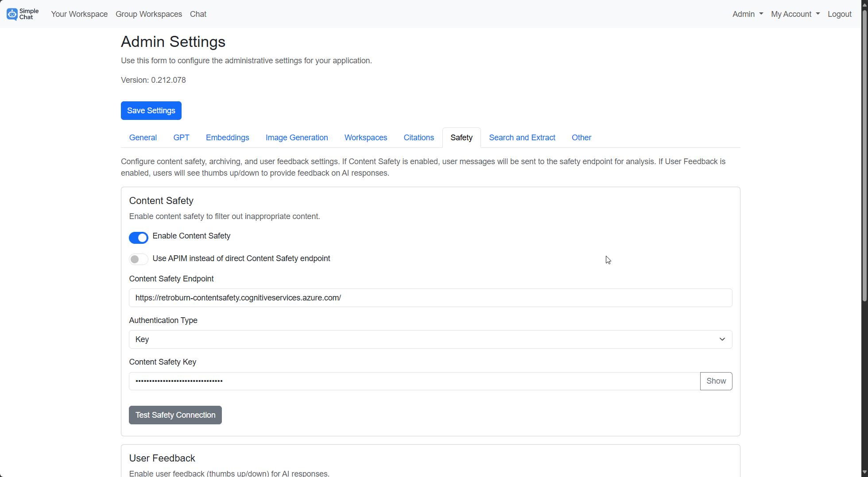This screenshot has width=868, height=477.
Task: Click Test Safety Connection
Action: 175,415
